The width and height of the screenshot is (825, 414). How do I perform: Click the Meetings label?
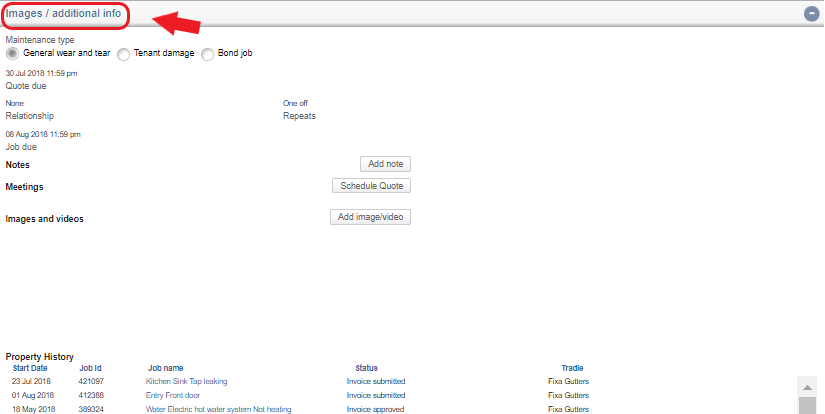pos(24,187)
